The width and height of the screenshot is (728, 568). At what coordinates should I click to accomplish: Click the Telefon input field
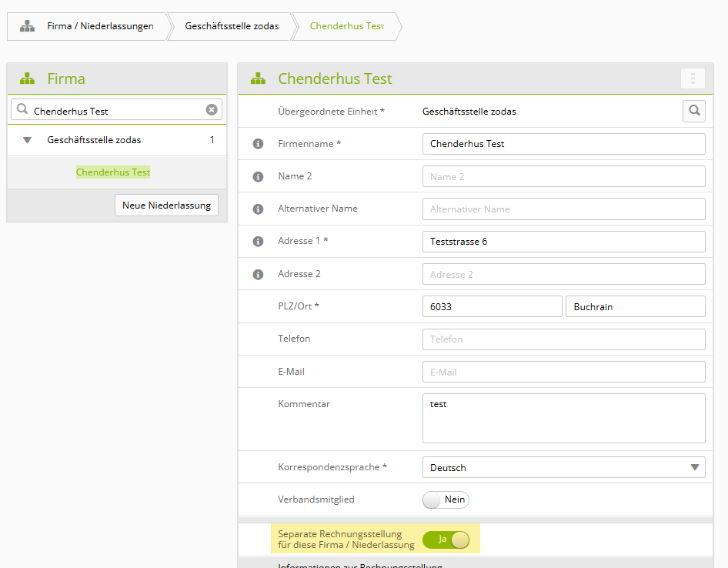pos(563,339)
